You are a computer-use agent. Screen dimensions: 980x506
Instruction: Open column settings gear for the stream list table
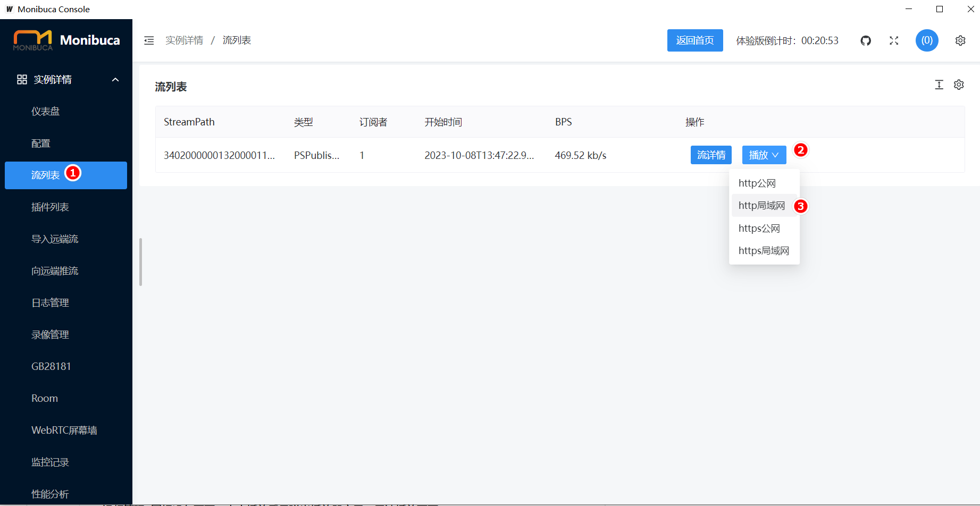pyautogui.click(x=959, y=85)
